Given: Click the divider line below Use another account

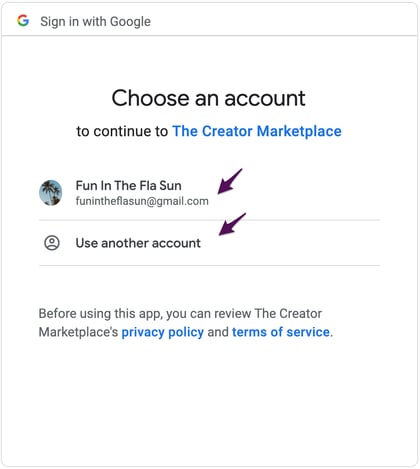Looking at the screenshot, I should click(209, 266).
